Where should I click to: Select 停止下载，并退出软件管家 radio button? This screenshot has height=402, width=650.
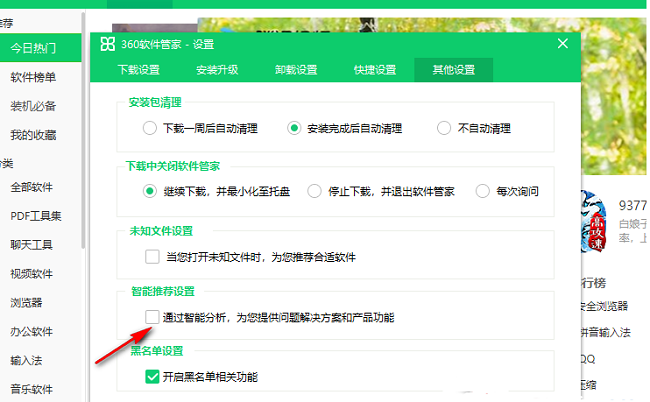[314, 191]
